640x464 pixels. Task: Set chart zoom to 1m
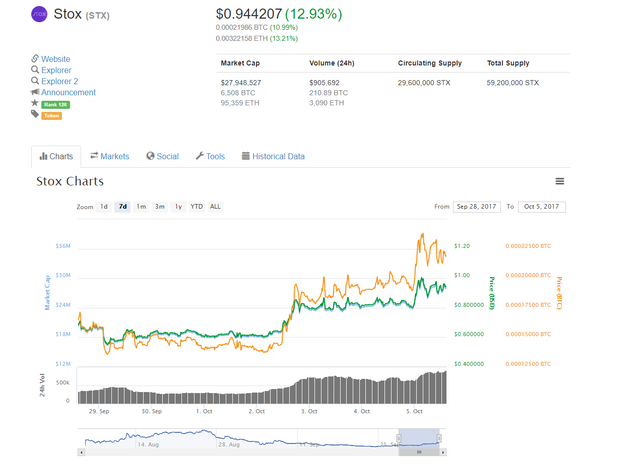[x=141, y=206]
